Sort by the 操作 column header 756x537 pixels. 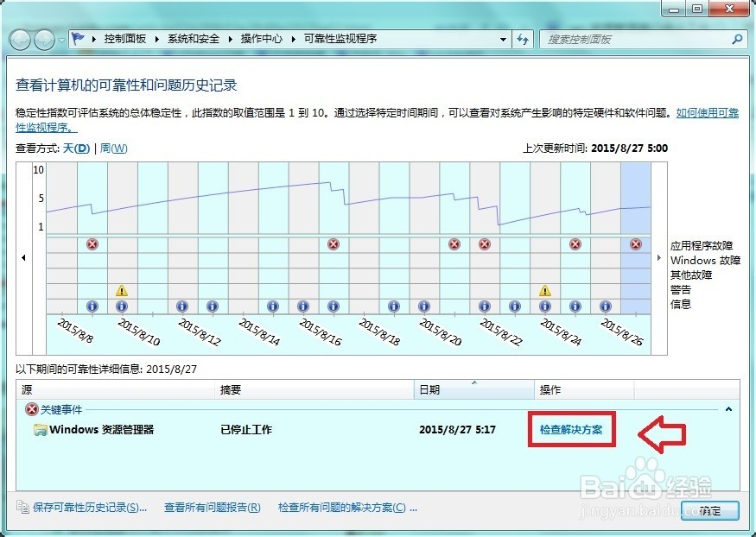coord(584,389)
